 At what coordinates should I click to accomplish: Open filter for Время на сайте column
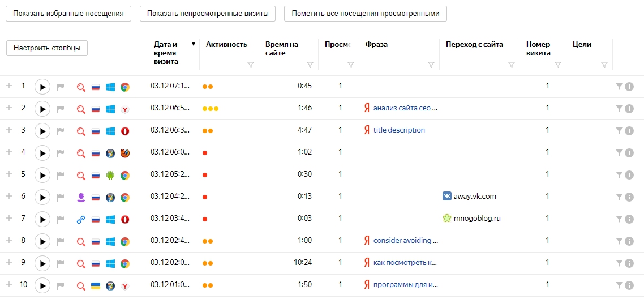click(x=310, y=65)
